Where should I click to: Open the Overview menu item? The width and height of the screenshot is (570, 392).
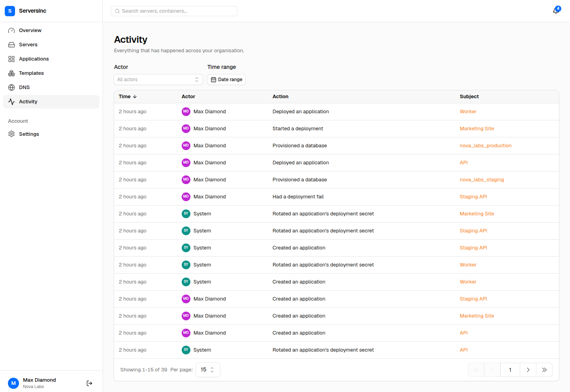[x=51, y=30]
